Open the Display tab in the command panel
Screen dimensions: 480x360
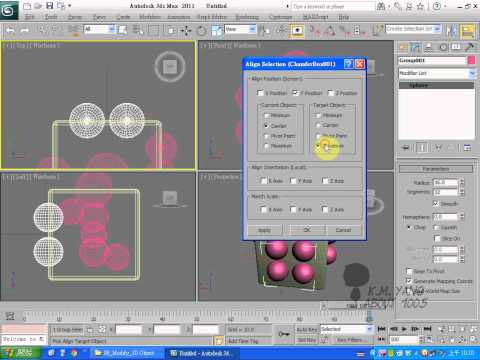pyautogui.click(x=456, y=47)
